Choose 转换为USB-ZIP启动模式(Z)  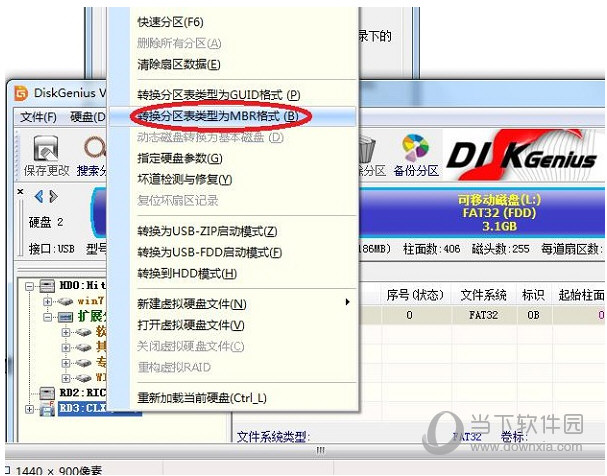click(207, 231)
